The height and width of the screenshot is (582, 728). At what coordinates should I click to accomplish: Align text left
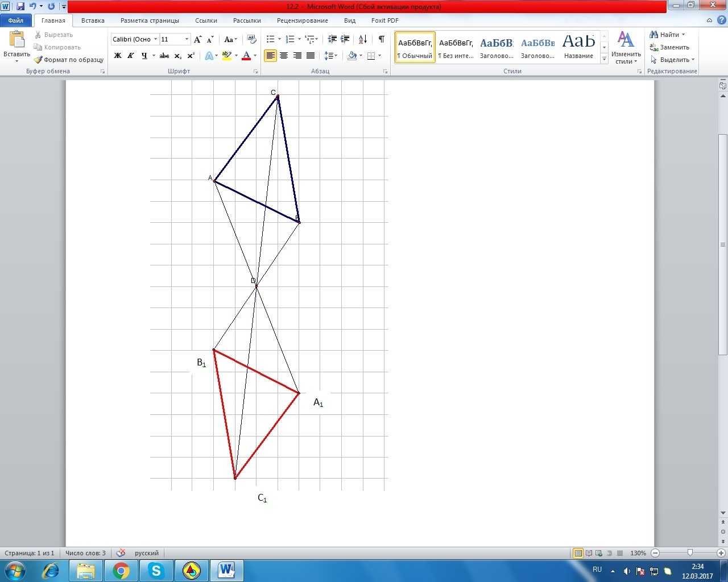[x=270, y=56]
